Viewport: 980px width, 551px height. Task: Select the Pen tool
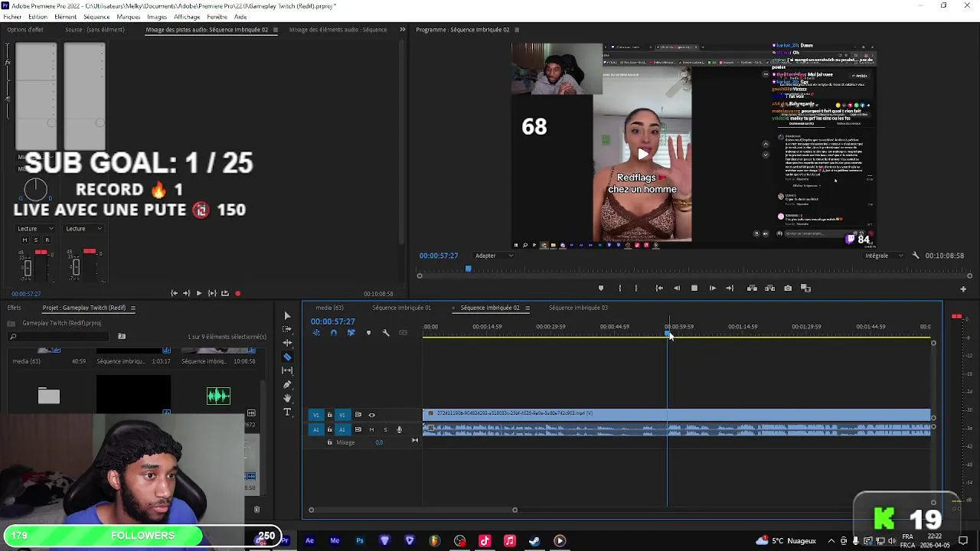point(287,384)
